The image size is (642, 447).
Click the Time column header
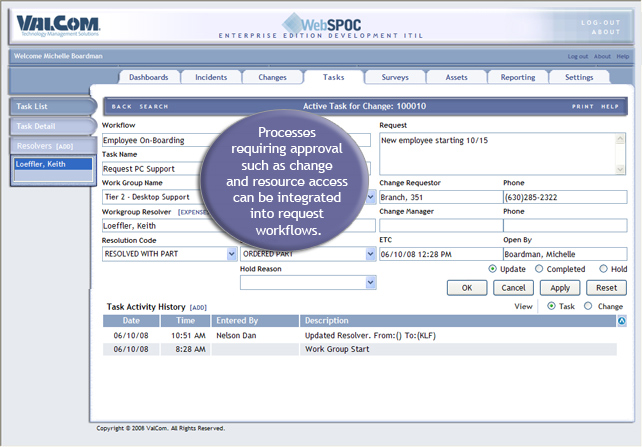click(185, 321)
